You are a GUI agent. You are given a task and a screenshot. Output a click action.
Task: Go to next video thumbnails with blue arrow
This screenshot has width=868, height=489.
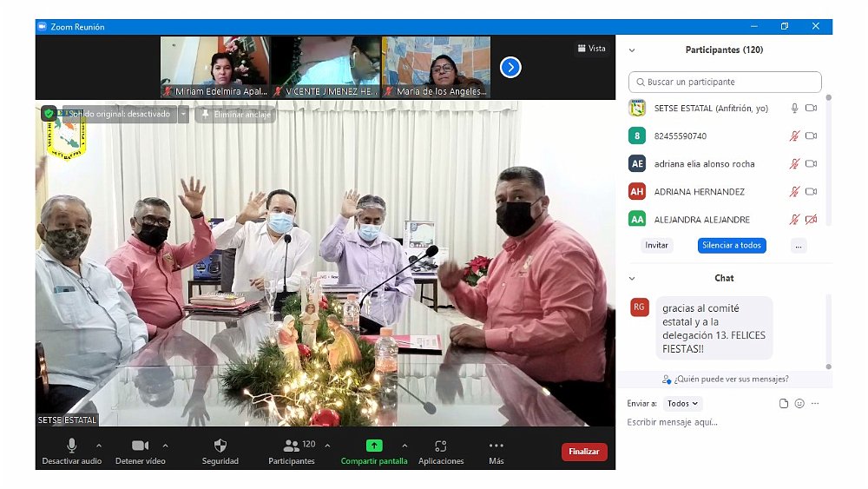pos(510,67)
